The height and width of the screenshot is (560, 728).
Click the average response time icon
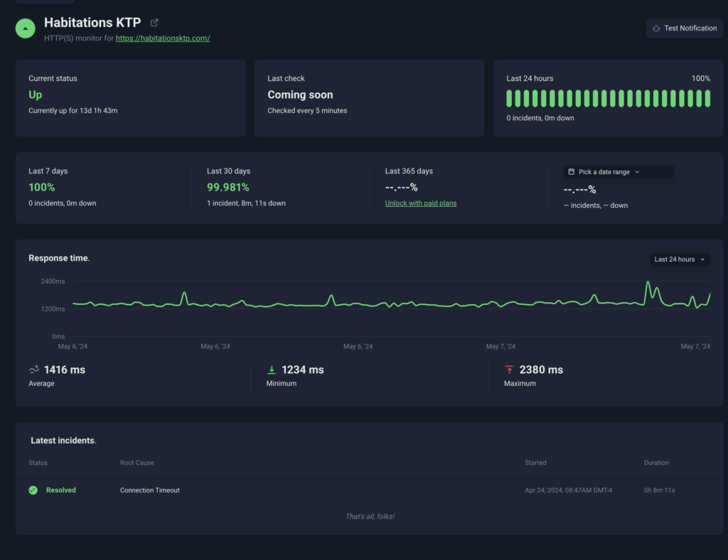[x=33, y=370]
